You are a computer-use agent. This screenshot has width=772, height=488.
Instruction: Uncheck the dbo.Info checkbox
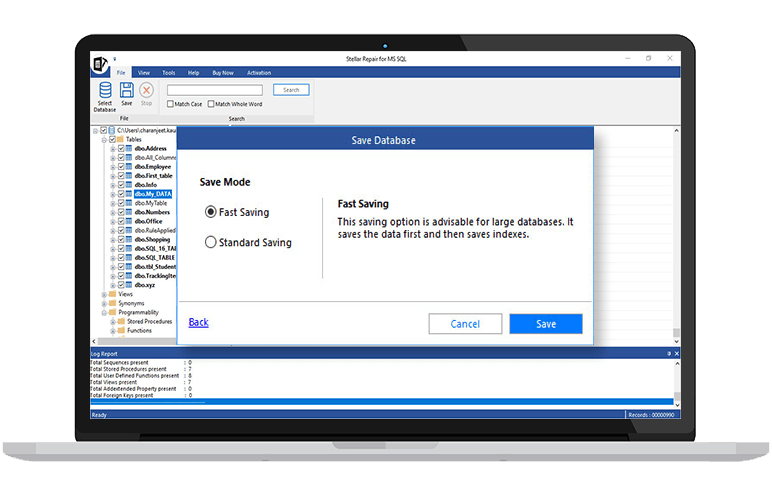click(x=121, y=185)
